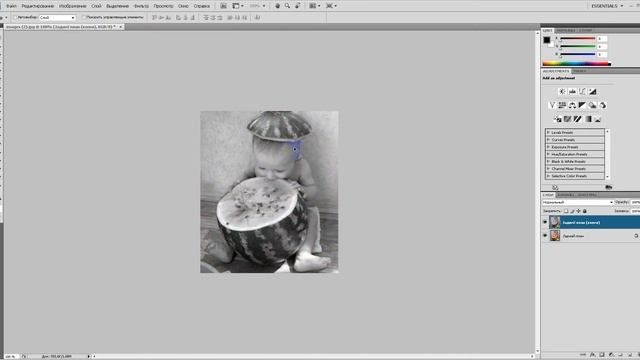
Task: Add a Color Balance adjustment
Action: pyautogui.click(x=572, y=105)
